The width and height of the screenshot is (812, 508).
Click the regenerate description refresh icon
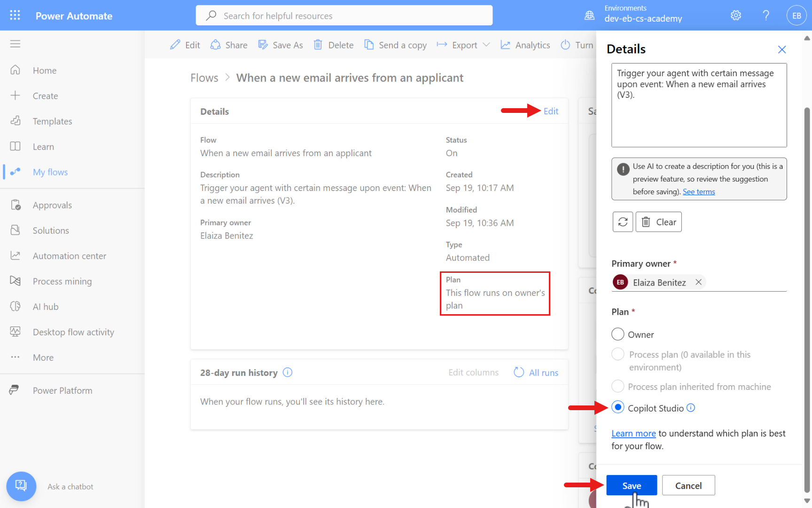point(623,222)
